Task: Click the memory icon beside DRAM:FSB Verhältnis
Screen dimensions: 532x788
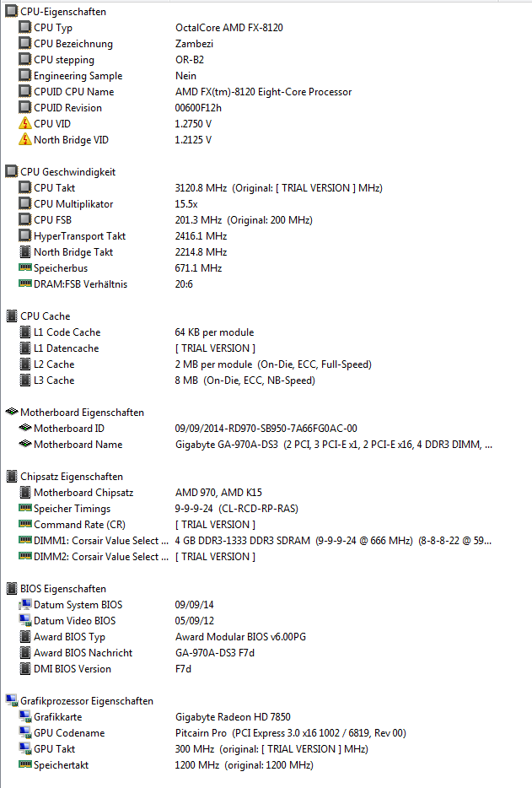Action: (25, 283)
